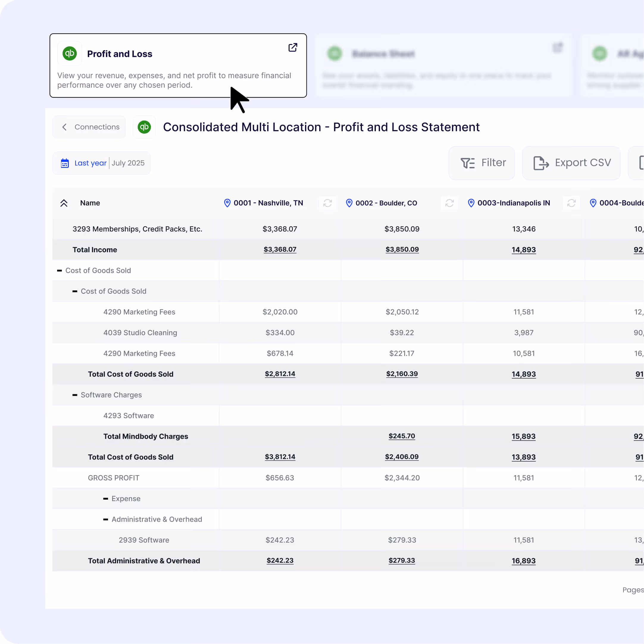
Task: Click the calendar icon in the date selector
Action: [x=65, y=163]
